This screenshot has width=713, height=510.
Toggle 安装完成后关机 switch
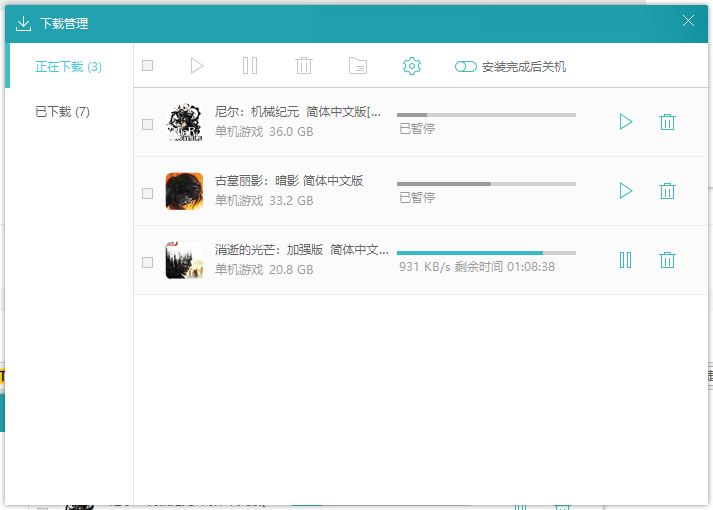click(x=466, y=67)
